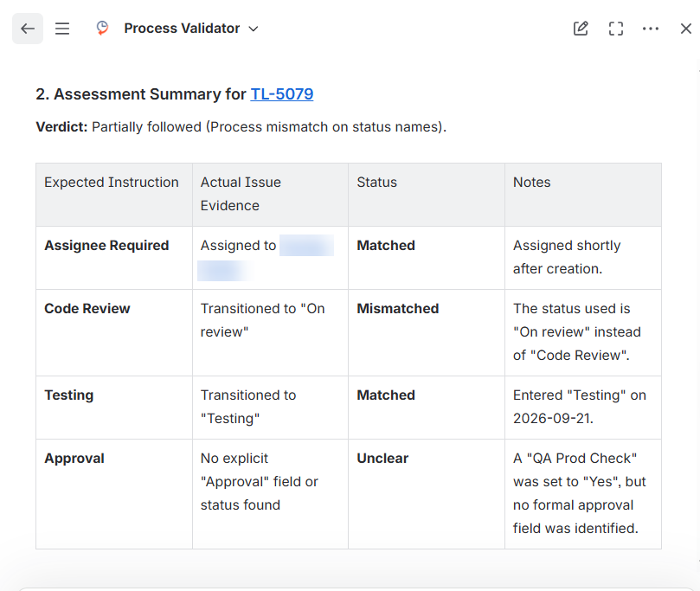Click the Matched status in Testing row
The width and height of the screenshot is (700, 591).
pyautogui.click(x=386, y=395)
